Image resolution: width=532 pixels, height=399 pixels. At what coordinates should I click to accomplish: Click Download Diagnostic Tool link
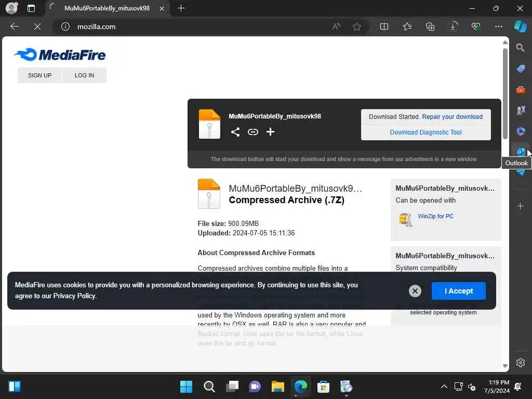426,132
